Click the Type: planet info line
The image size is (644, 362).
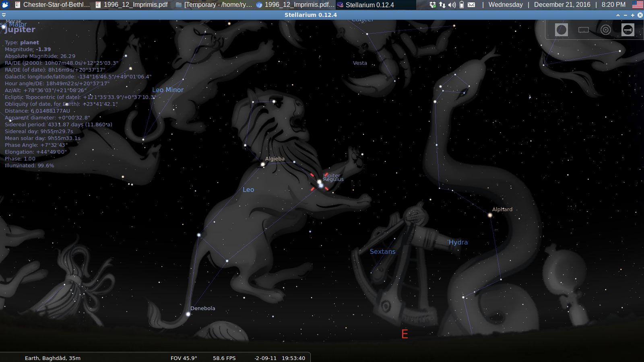[22, 42]
